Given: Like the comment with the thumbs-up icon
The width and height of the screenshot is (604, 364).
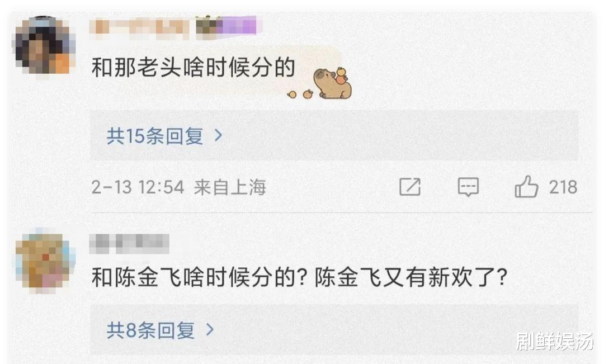Looking at the screenshot, I should pos(526,187).
